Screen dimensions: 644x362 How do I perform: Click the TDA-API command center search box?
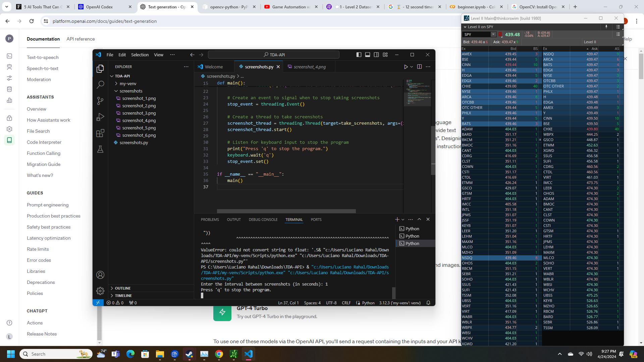pyautogui.click(x=273, y=55)
